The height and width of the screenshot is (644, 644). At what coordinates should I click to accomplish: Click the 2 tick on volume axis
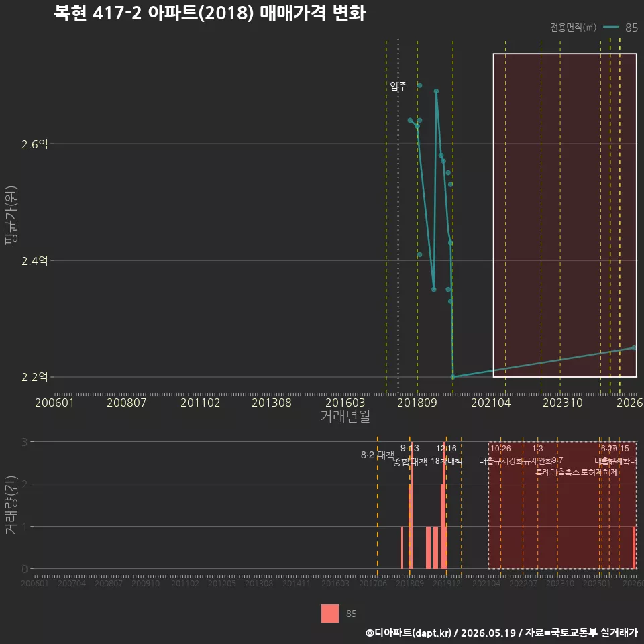click(25, 484)
